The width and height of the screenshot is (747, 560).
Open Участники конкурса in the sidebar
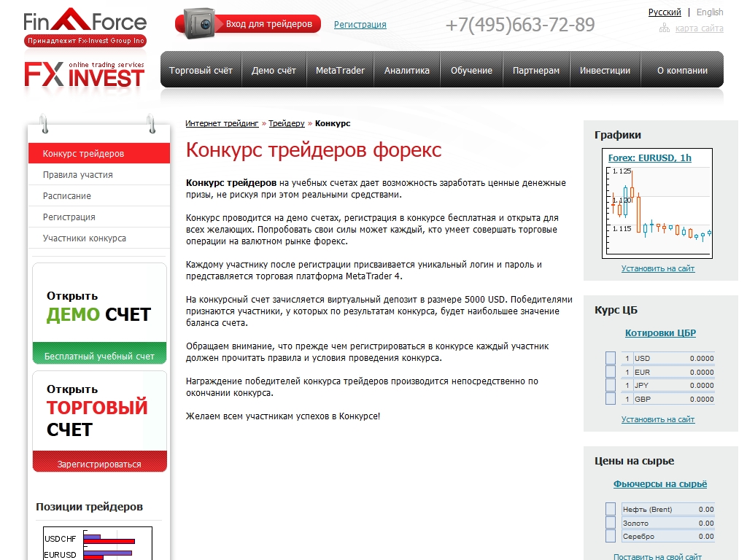84,238
